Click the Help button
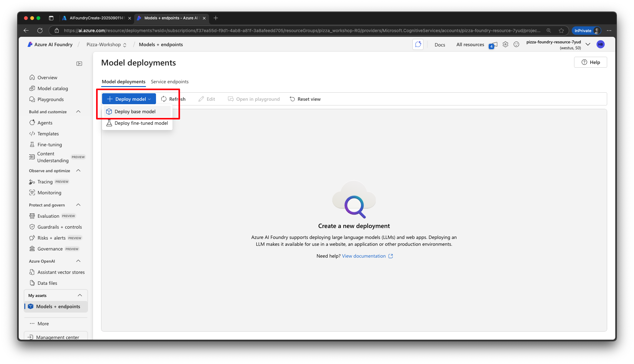 (590, 62)
